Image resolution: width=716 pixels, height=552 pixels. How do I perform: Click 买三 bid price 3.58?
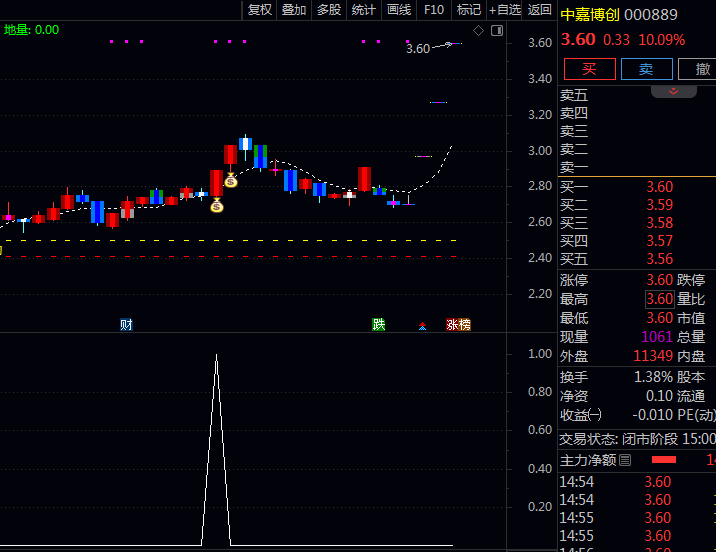pos(659,223)
